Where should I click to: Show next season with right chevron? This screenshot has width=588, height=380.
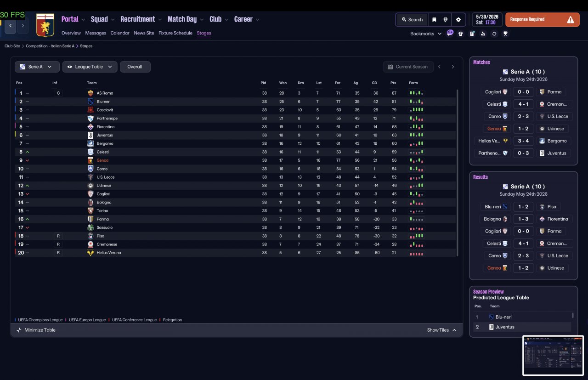[x=452, y=67]
